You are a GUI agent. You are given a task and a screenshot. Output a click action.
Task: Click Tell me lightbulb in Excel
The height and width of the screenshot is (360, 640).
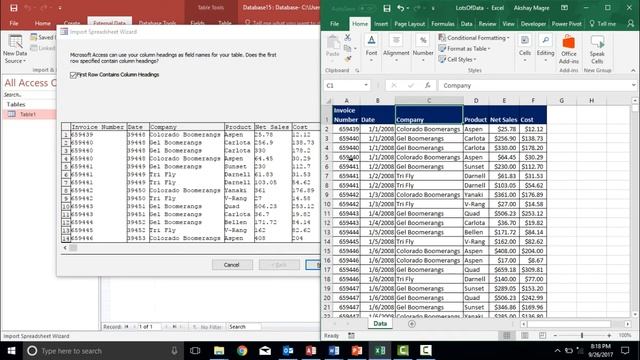[x=592, y=24]
